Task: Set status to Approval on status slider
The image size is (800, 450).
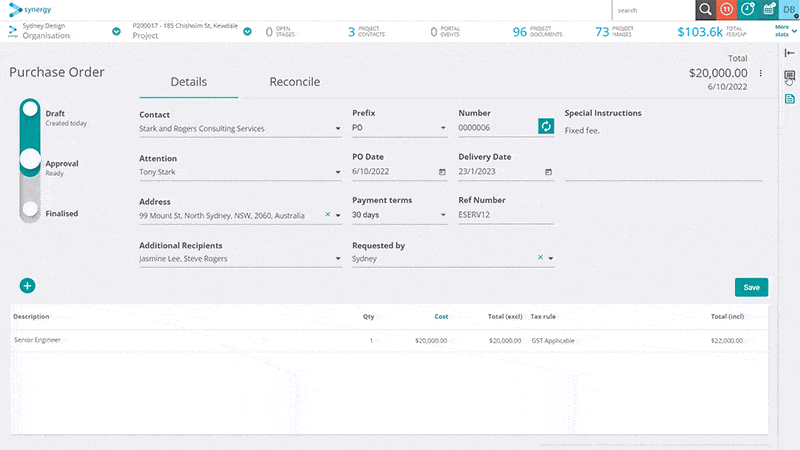Action: point(30,159)
